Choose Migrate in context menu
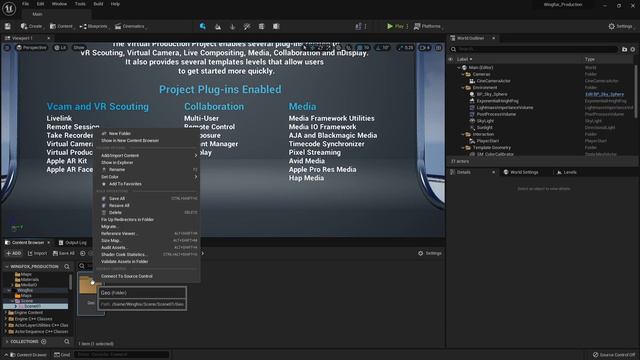The image size is (640, 360). 109,227
